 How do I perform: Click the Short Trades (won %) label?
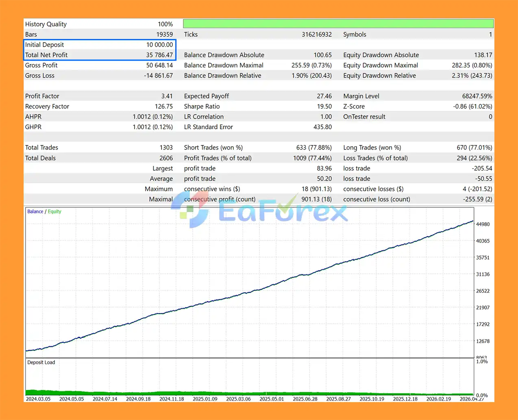[213, 147]
